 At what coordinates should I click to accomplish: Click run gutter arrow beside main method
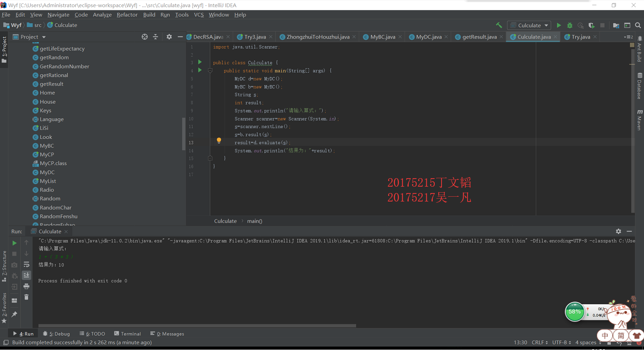[200, 70]
